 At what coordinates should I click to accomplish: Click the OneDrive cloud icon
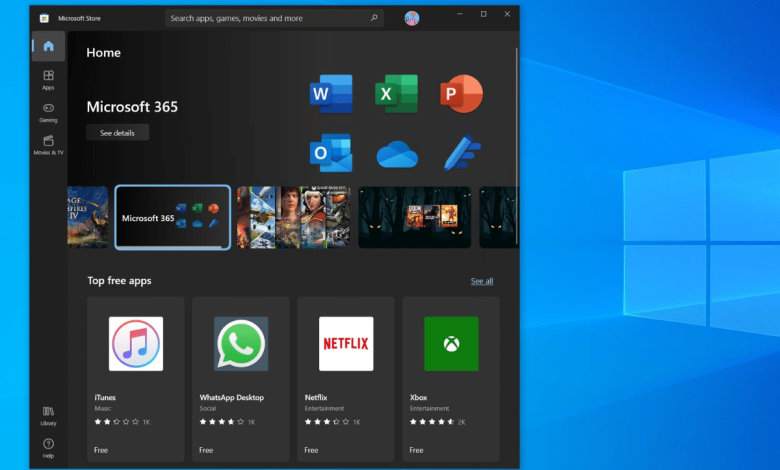pyautogui.click(x=397, y=154)
